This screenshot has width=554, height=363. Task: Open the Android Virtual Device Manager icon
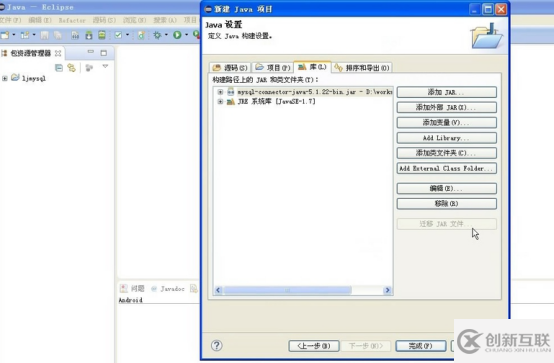pyautogui.click(x=102, y=35)
